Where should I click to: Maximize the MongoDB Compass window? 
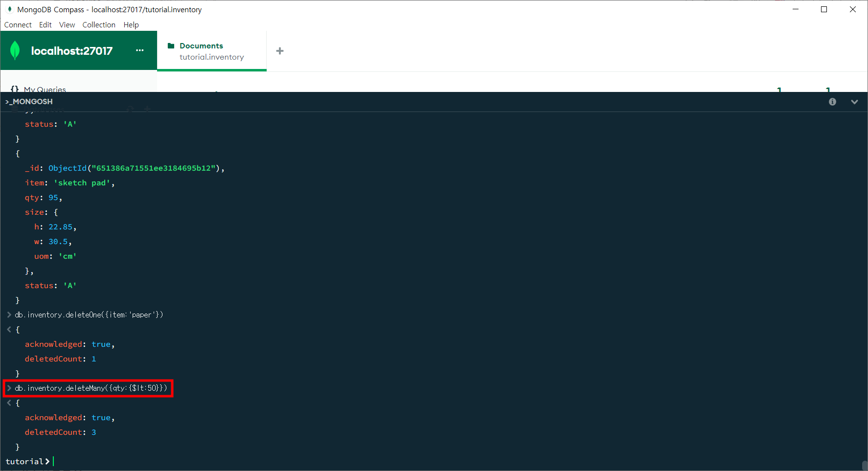coord(824,9)
